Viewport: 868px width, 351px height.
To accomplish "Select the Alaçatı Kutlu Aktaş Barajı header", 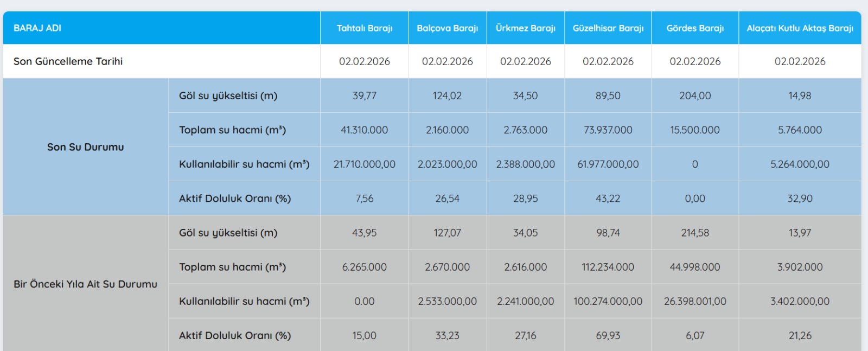I will pyautogui.click(x=800, y=28).
